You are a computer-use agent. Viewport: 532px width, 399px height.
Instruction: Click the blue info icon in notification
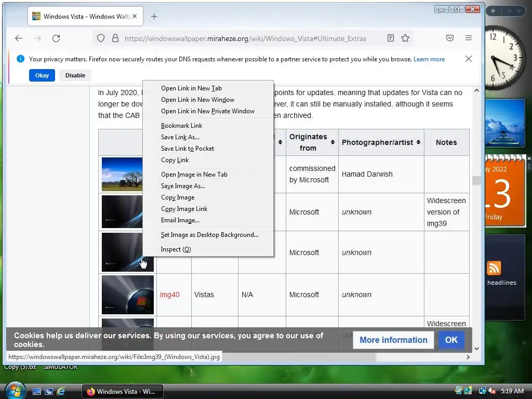[20, 59]
